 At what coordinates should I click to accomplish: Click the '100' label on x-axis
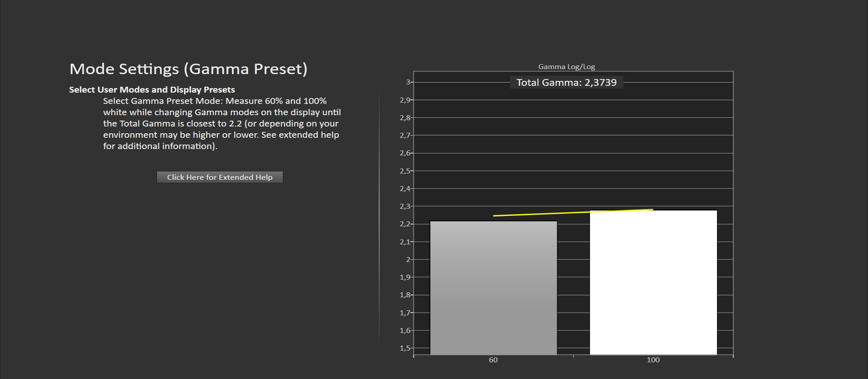tap(653, 360)
